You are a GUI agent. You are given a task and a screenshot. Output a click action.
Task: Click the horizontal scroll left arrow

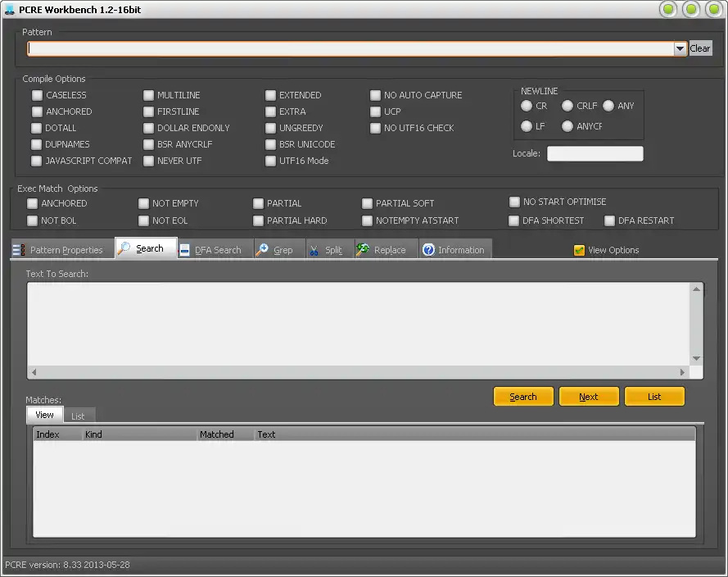tap(34, 372)
